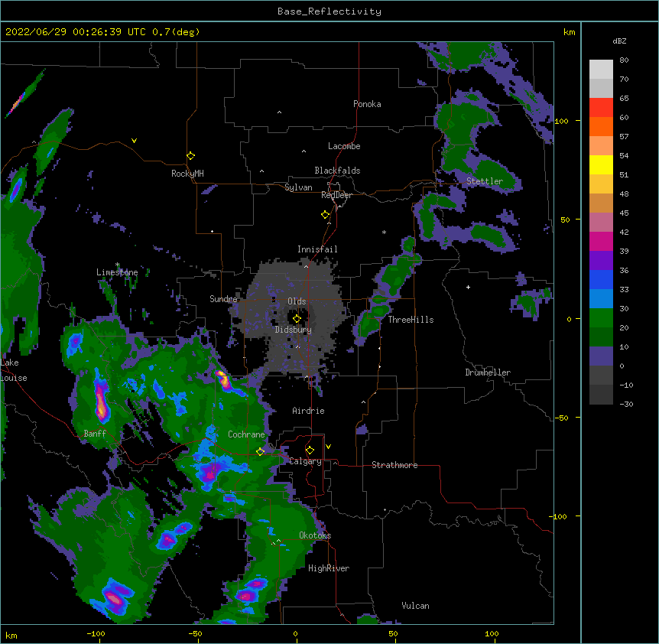Click the RedDeer city label
The image size is (659, 644).
336,195
